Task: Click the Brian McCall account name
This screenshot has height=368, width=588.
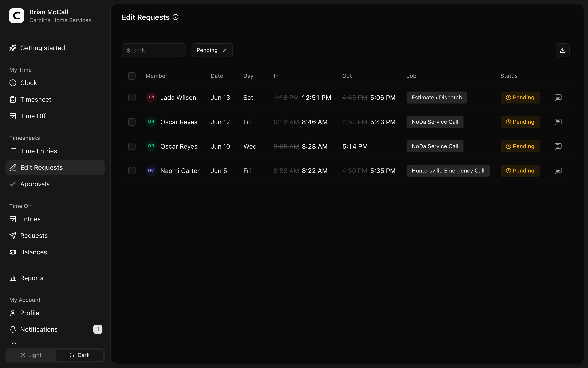Action: tap(49, 12)
